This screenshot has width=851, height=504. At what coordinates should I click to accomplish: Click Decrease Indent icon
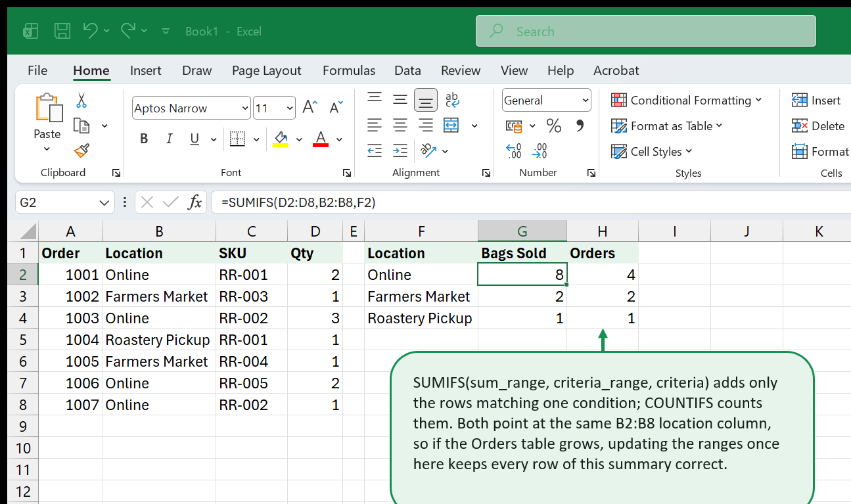coord(375,150)
